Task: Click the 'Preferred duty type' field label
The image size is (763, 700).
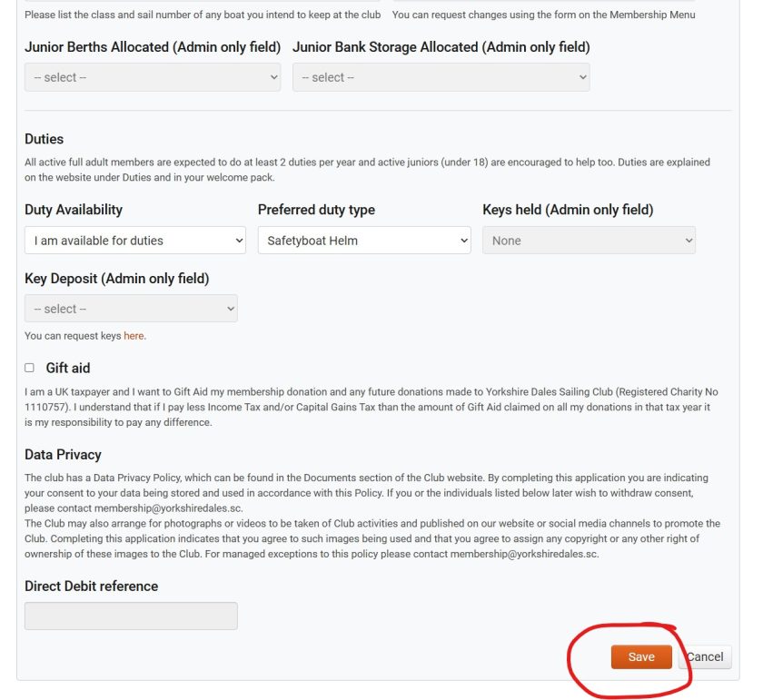Action: click(x=316, y=210)
